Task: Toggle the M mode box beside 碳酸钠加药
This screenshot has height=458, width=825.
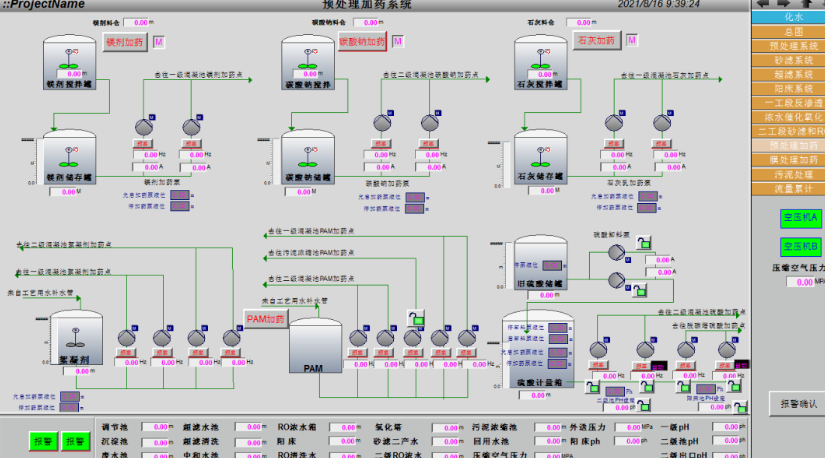Action: pyautogui.click(x=397, y=42)
